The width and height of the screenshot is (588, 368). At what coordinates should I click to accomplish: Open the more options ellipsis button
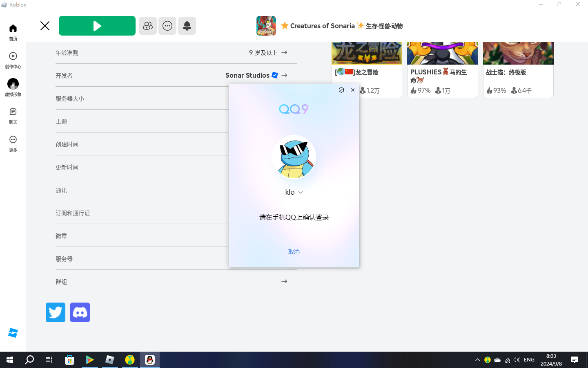click(x=167, y=26)
